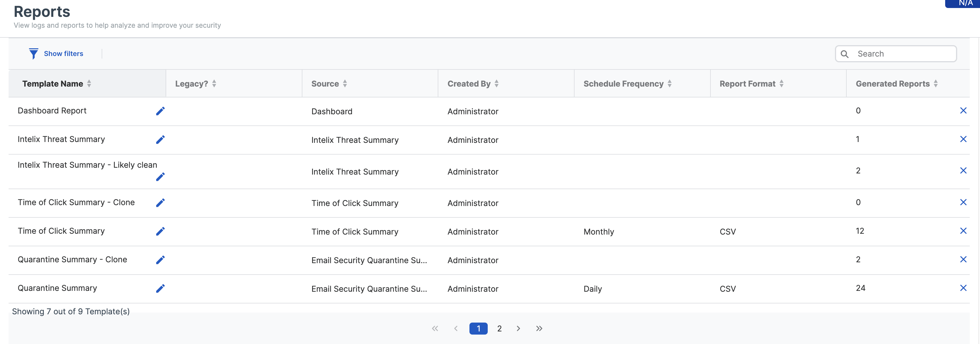Show filters link
The width and height of the screenshot is (980, 344).
(x=63, y=54)
